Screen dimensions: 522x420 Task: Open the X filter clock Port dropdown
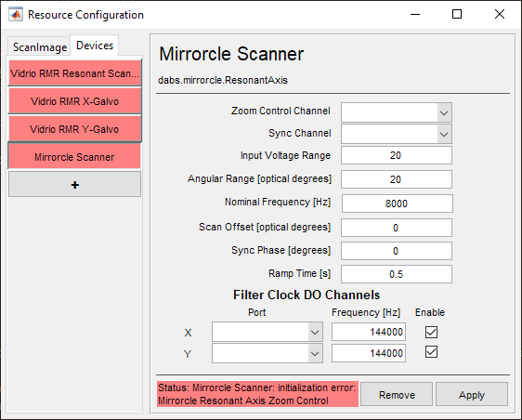click(268, 332)
